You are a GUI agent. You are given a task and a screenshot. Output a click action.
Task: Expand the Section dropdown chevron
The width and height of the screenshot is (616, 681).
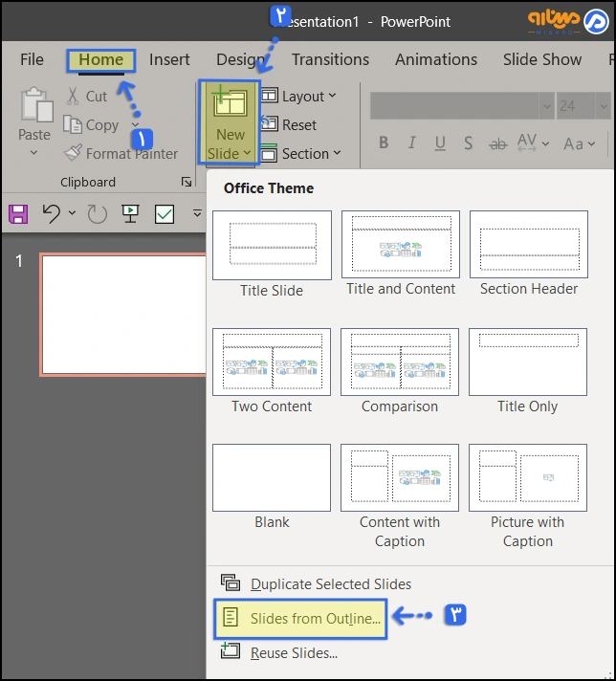click(x=337, y=153)
